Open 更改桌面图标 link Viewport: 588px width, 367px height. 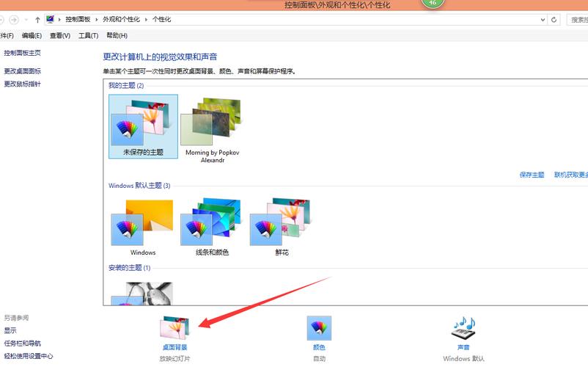[x=22, y=71]
